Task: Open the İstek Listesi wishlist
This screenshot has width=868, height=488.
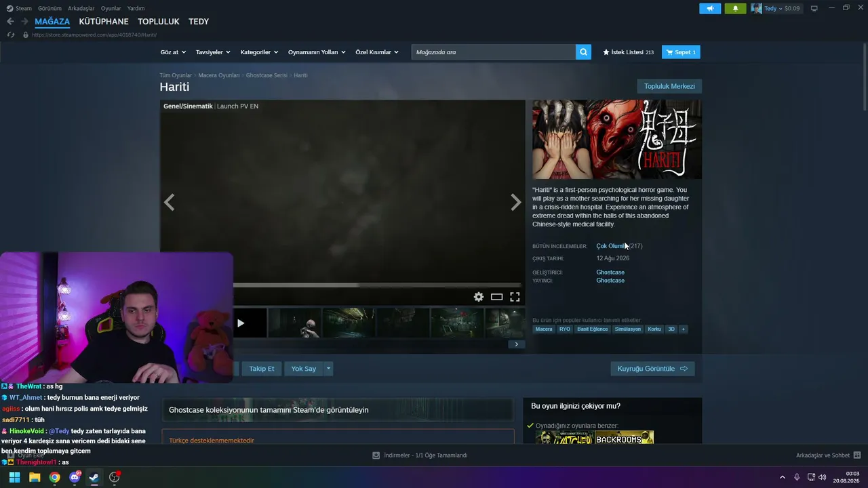Action: click(x=628, y=52)
